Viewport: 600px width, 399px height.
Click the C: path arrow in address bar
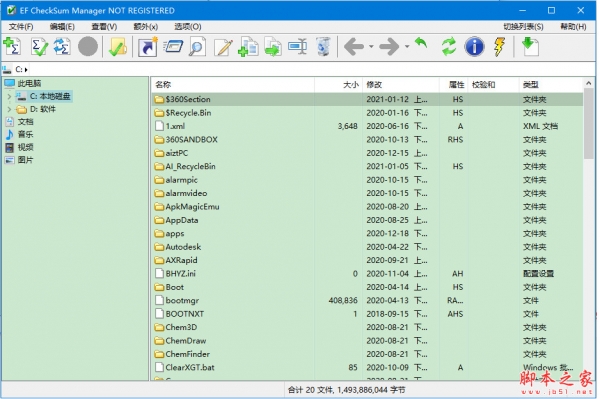[x=26, y=70]
